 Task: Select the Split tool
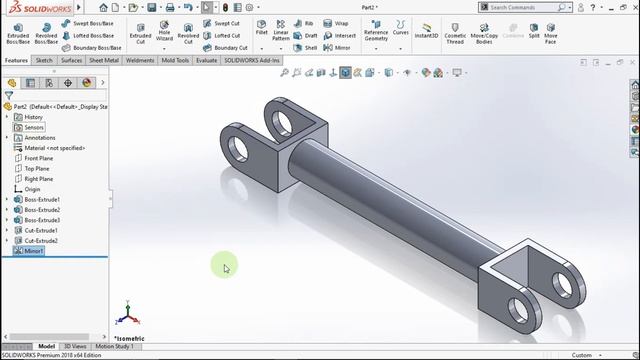pos(534,31)
